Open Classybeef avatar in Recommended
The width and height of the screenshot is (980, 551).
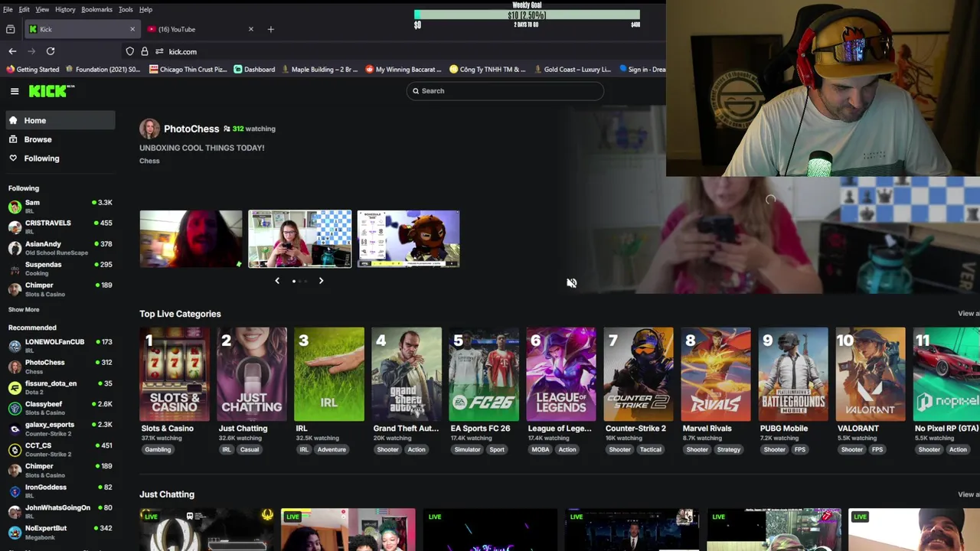click(x=15, y=408)
